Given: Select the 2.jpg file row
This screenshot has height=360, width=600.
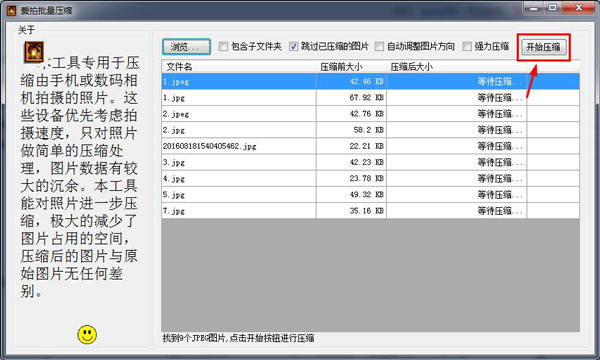Looking at the screenshot, I should (370, 130).
